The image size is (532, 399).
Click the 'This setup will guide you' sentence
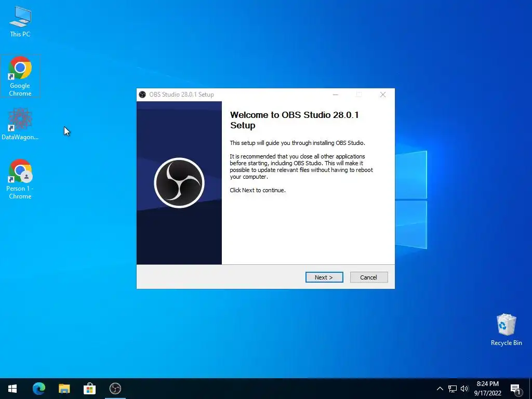click(x=297, y=143)
